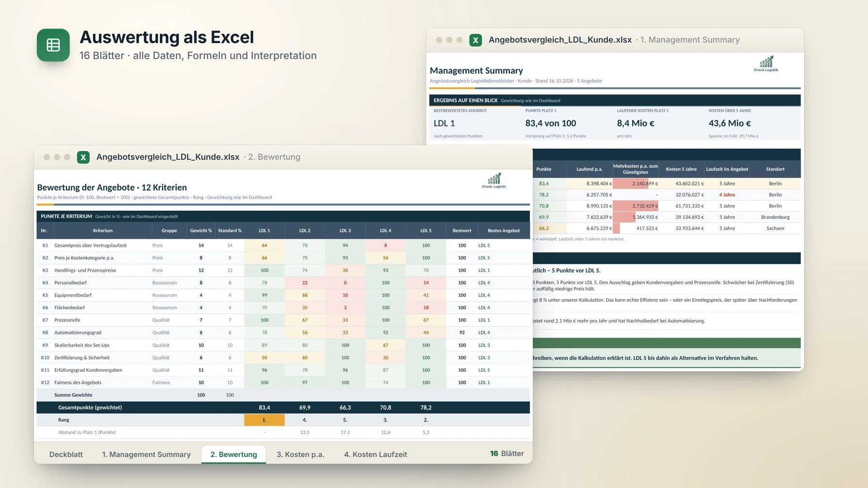Click the LDL 5 column header
Viewport: 868px width, 488px height.
coord(426,231)
